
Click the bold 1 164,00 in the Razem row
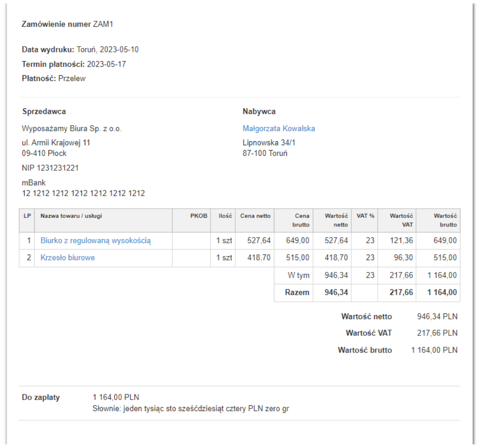[442, 292]
